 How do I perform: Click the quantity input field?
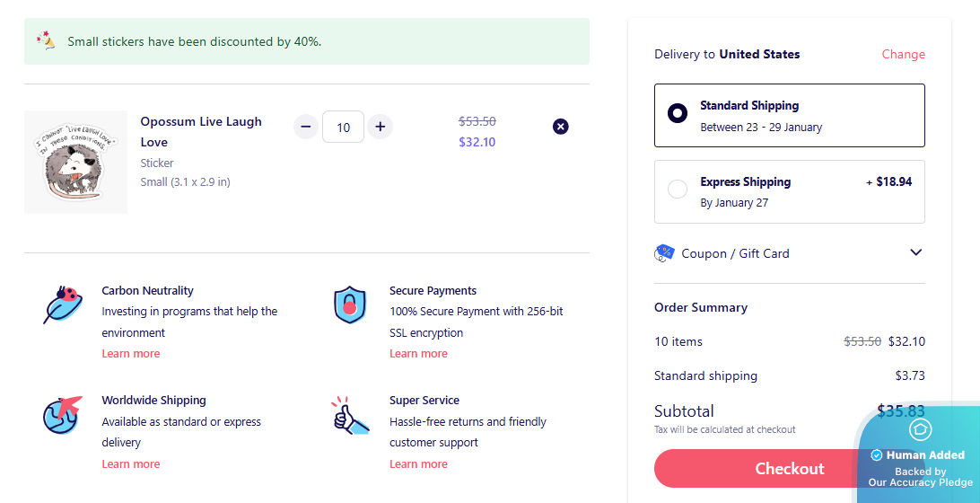[343, 127]
